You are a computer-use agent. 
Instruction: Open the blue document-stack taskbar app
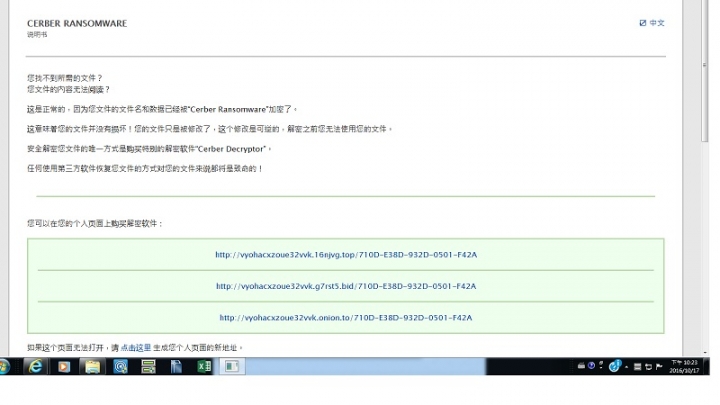(176, 366)
